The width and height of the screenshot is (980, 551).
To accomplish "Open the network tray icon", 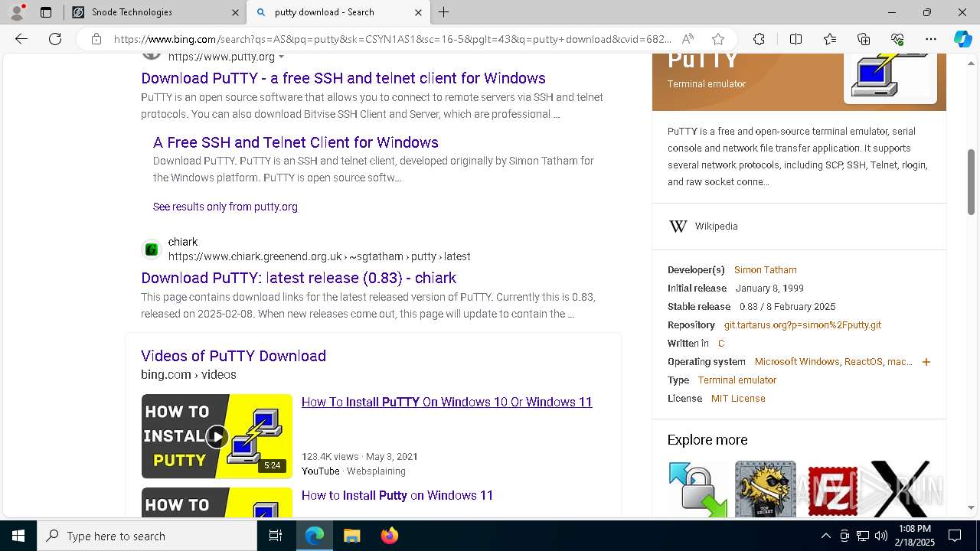I will 863,536.
